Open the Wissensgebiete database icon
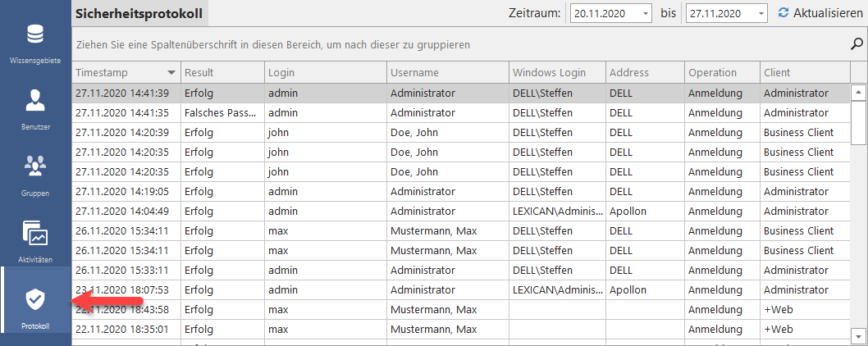Screen dimensions: 868x346 (35, 36)
